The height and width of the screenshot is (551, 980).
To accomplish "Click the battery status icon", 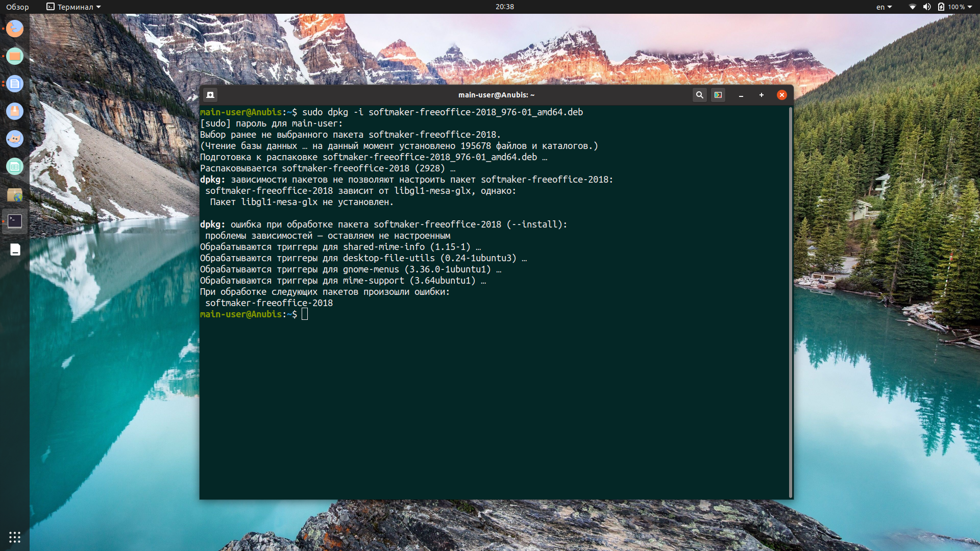I will pos(941,7).
